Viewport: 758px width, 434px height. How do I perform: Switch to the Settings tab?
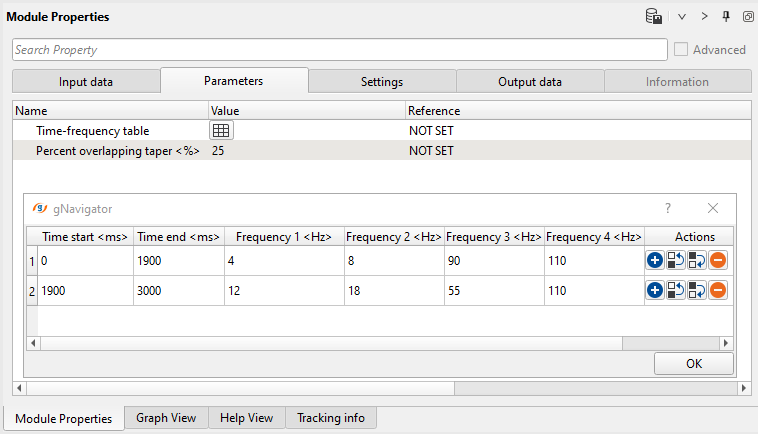tap(382, 82)
